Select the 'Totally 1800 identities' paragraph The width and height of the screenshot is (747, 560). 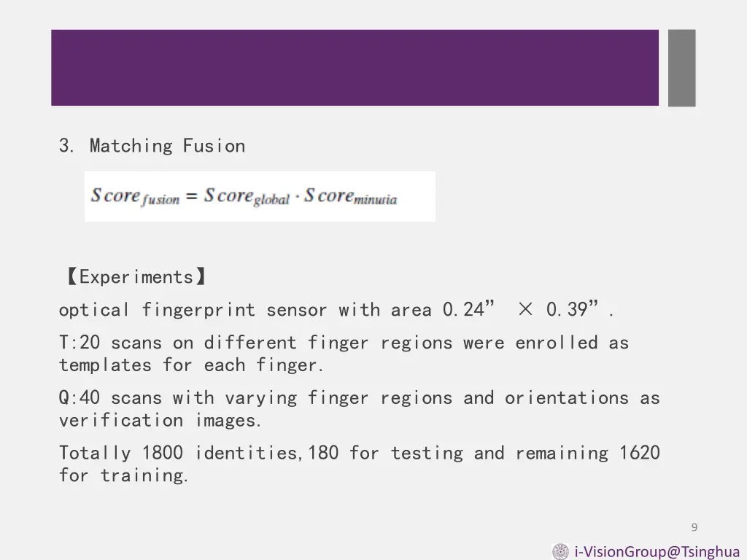(359, 464)
